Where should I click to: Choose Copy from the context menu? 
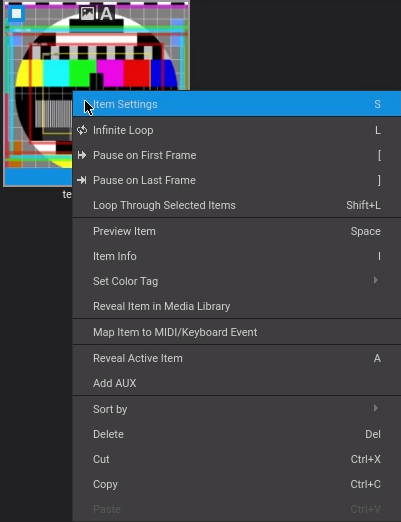point(237,484)
